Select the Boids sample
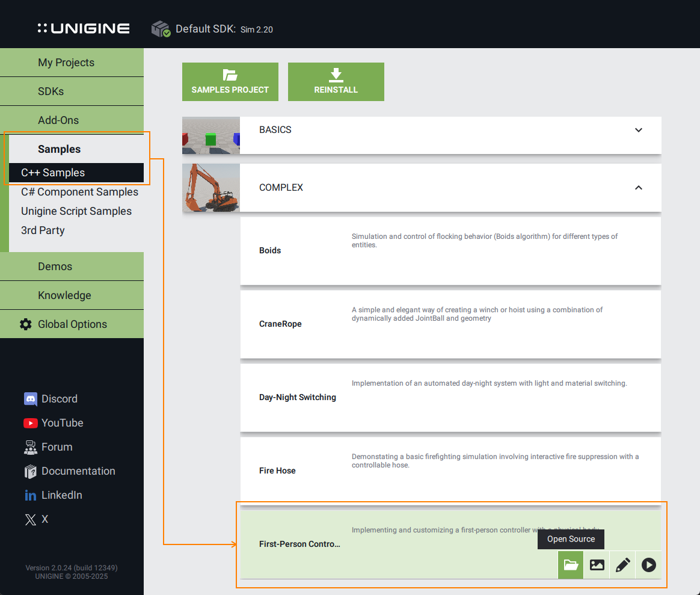Screen dimensions: 700x595 point(450,251)
